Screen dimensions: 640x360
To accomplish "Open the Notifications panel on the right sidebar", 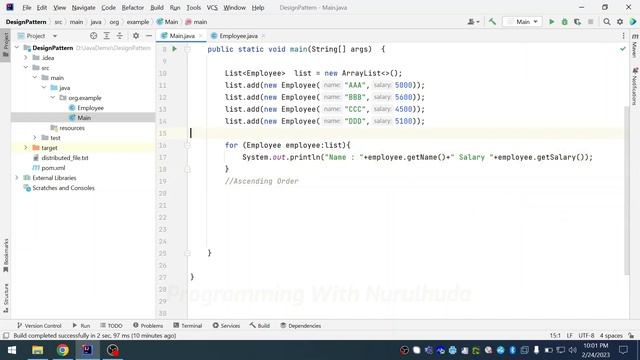I will pyautogui.click(x=635, y=87).
